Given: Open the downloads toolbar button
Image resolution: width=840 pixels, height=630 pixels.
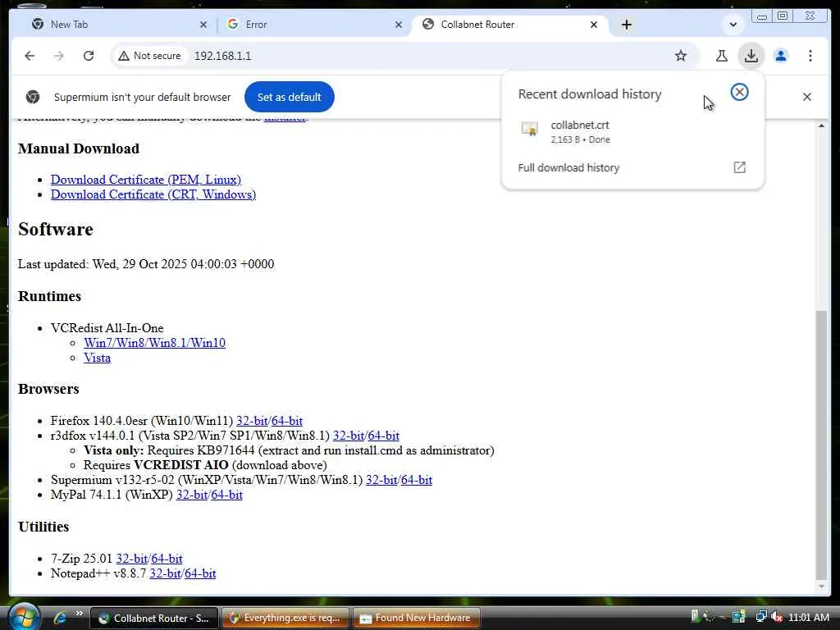Looking at the screenshot, I should (751, 56).
